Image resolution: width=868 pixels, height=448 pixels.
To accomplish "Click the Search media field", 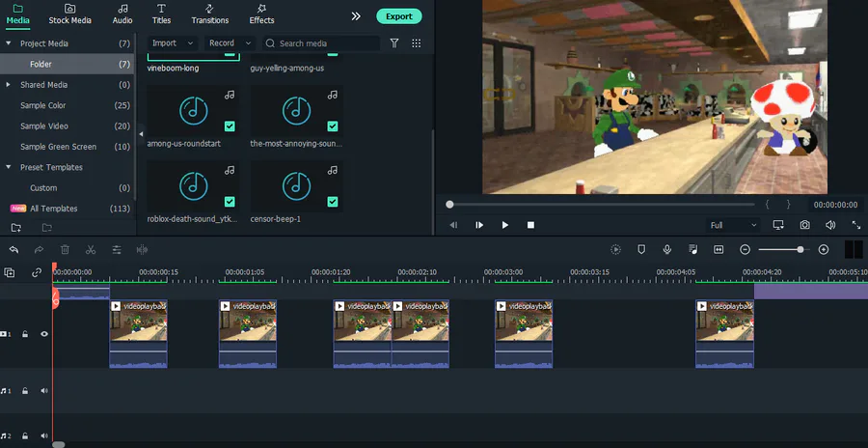I will click(x=321, y=43).
